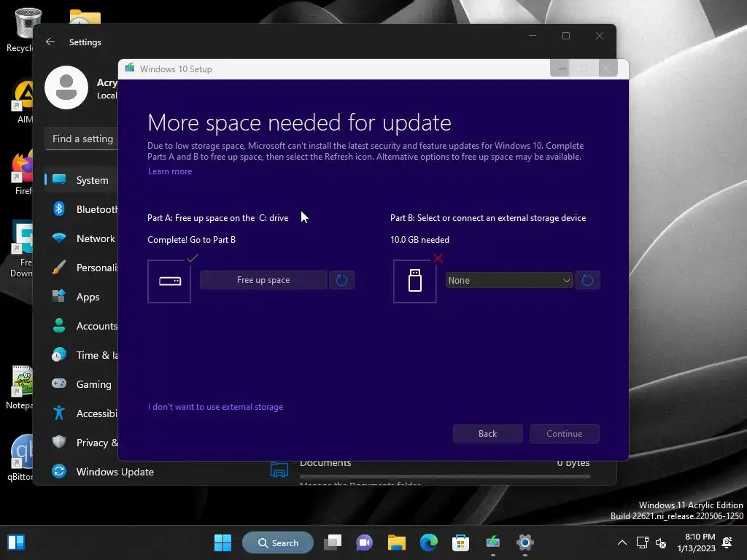Click the Documents folder icon in Settings
The image size is (747, 560).
[279, 469]
